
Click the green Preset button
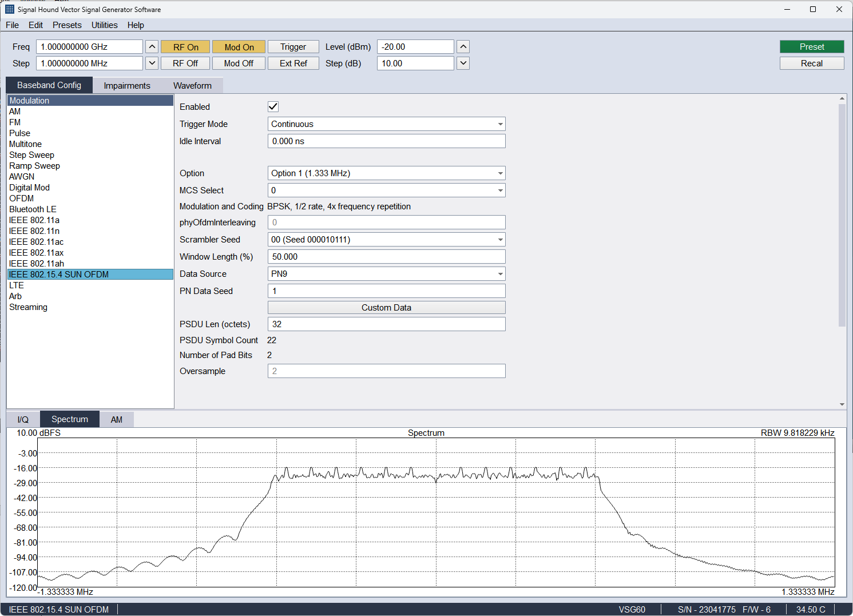pos(812,47)
